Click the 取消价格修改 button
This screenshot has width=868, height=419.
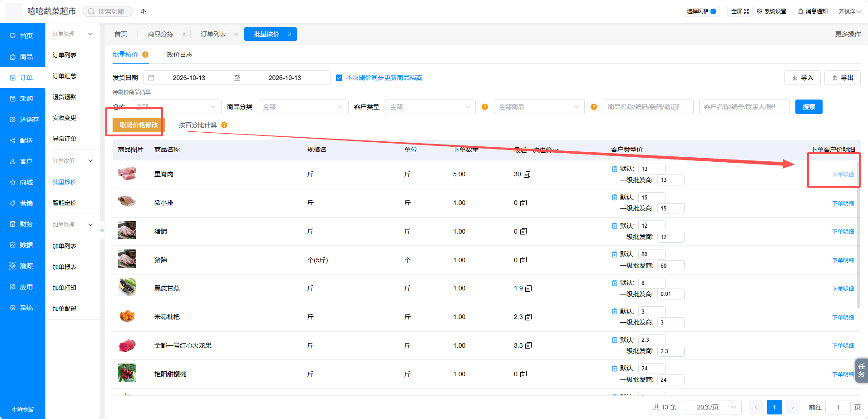[139, 125]
